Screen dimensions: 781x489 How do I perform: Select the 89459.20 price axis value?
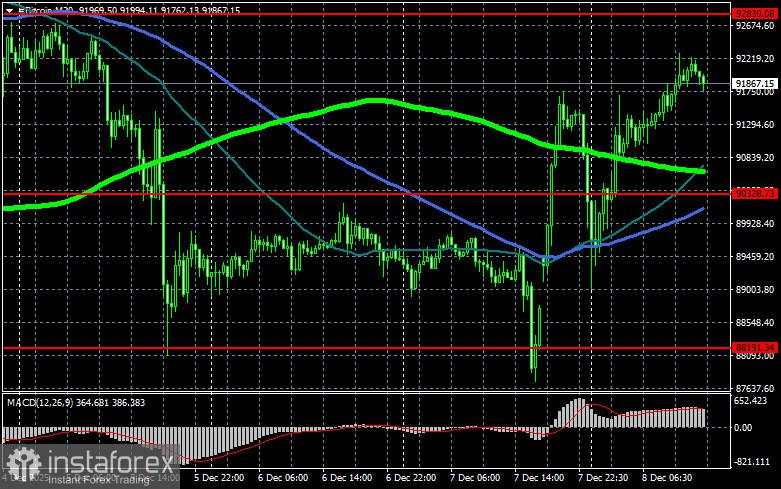pos(755,256)
